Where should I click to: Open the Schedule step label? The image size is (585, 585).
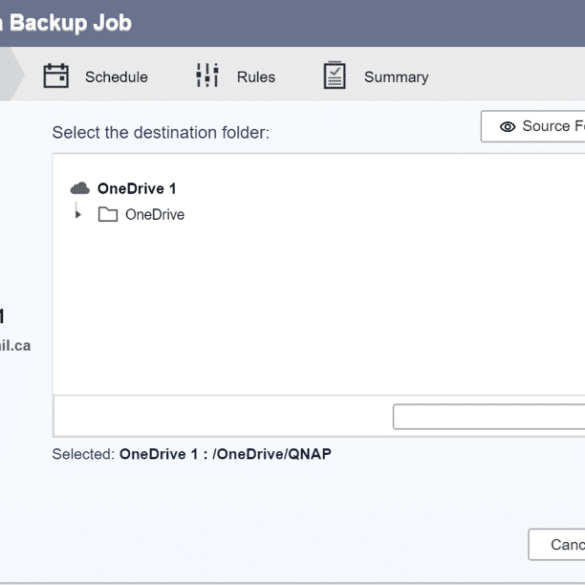(116, 77)
